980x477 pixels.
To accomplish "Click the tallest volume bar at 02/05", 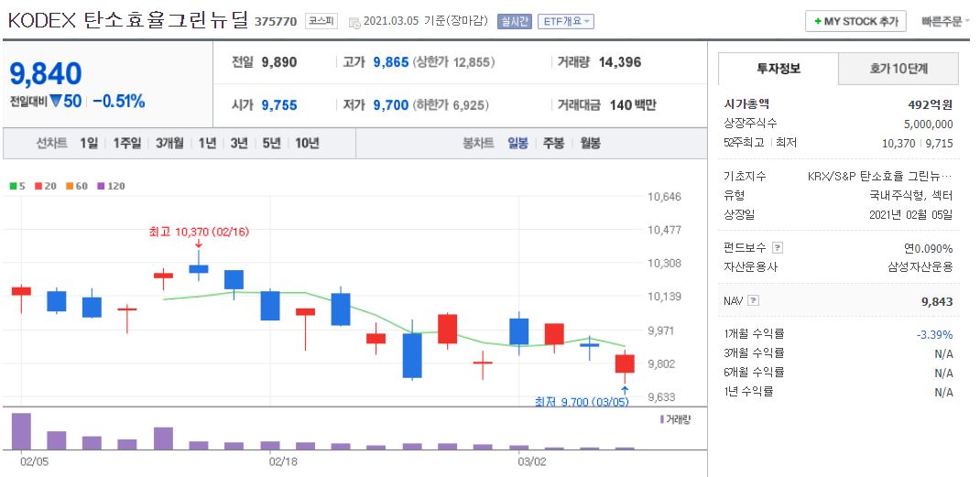I will point(21,431).
